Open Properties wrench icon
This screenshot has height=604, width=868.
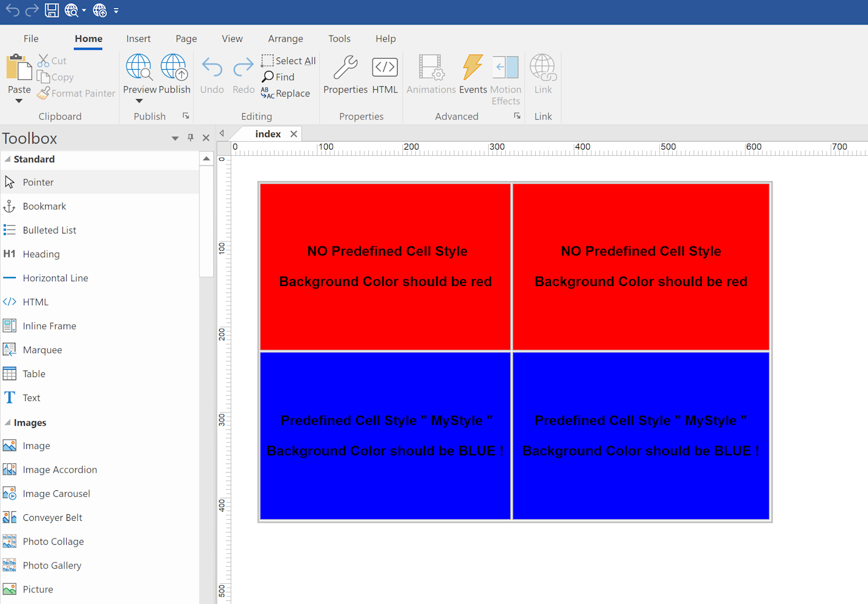click(x=346, y=67)
